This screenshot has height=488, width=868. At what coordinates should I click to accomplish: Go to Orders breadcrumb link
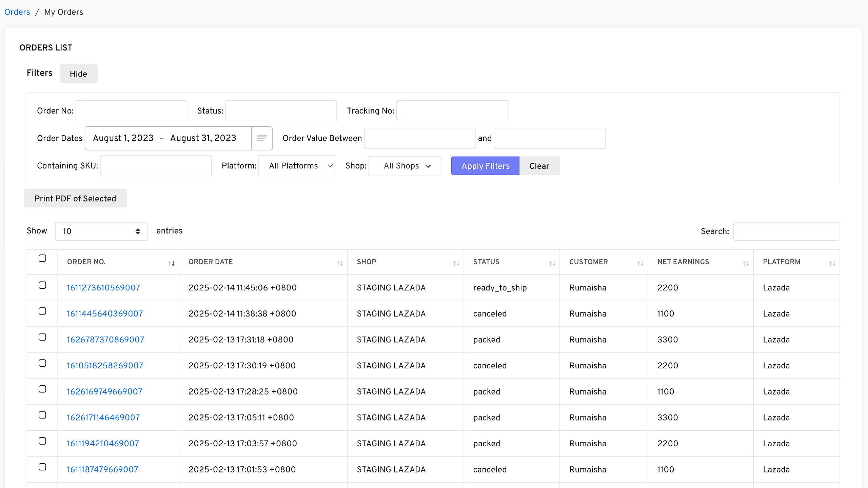click(17, 12)
